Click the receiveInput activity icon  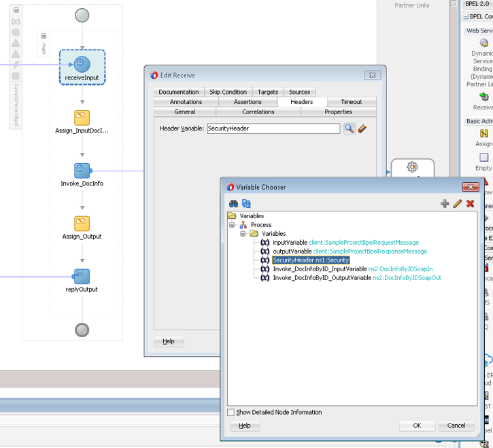click(82, 64)
